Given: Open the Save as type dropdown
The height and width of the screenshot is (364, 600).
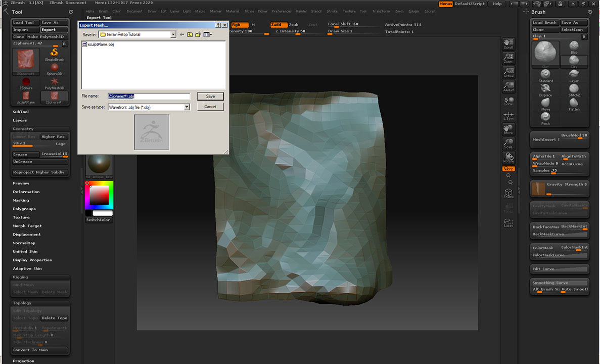Looking at the screenshot, I should 187,107.
